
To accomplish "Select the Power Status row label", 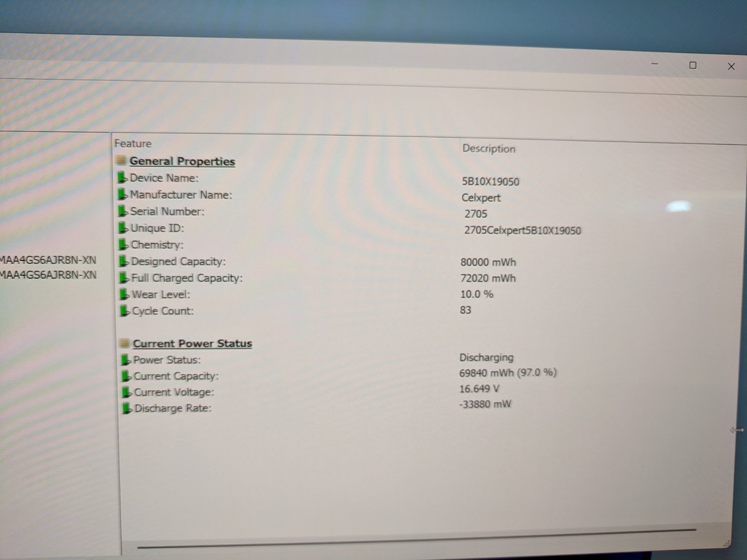I will tap(167, 360).
